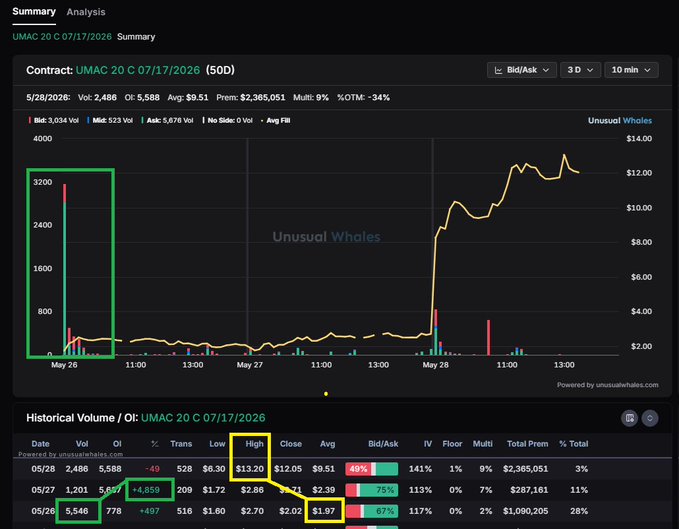Sort by the Bid/Ask column header
This screenshot has height=529, width=679.
click(383, 444)
